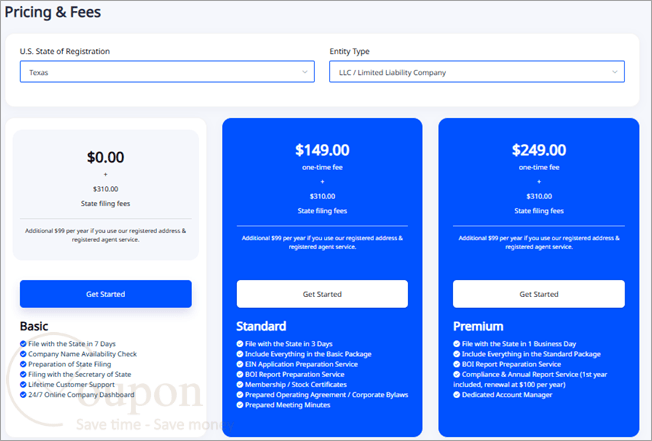The width and height of the screenshot is (652, 441).
Task: Click check icon beside Company Name Availability Check
Action: (23, 354)
